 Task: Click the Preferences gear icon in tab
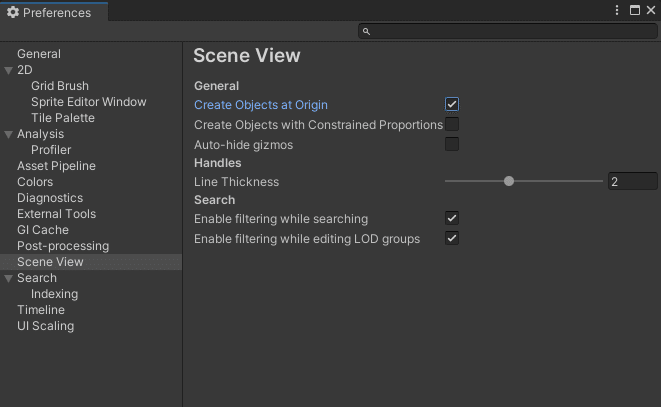pos(13,12)
